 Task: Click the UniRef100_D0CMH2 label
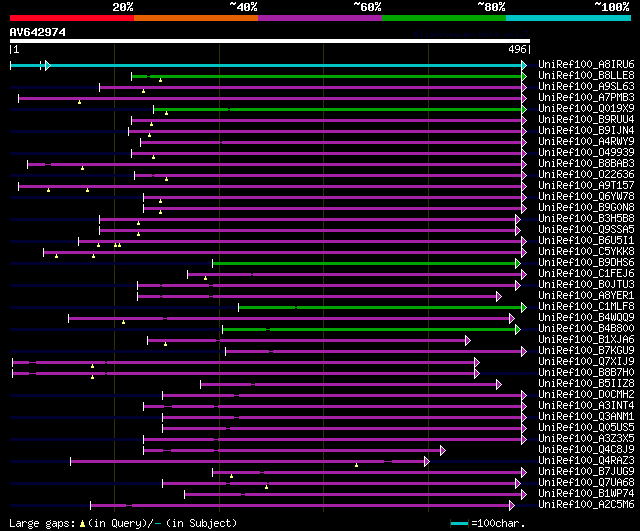(586, 395)
